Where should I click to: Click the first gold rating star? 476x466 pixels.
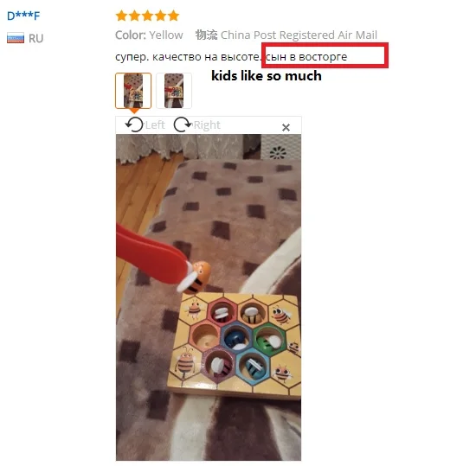(121, 16)
